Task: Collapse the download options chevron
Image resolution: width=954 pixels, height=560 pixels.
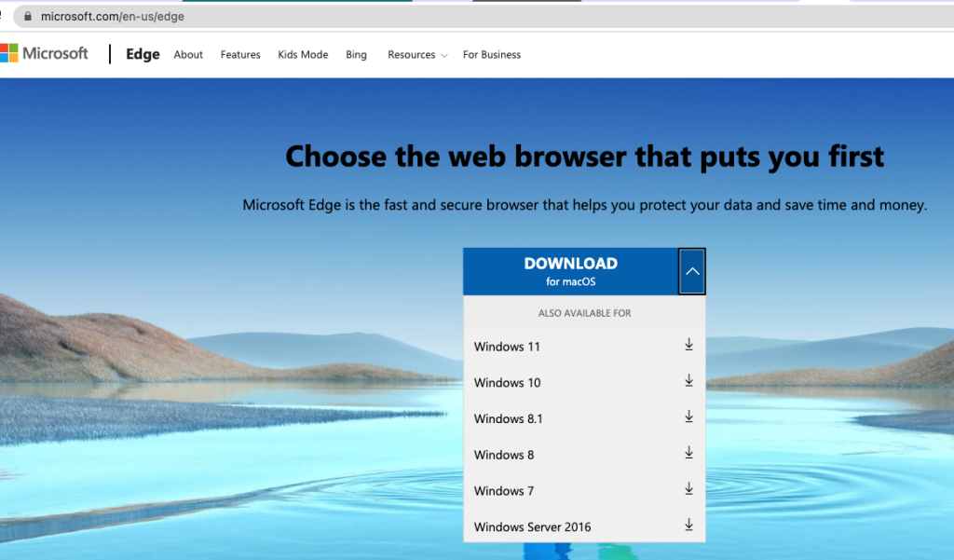Action: [x=691, y=271]
